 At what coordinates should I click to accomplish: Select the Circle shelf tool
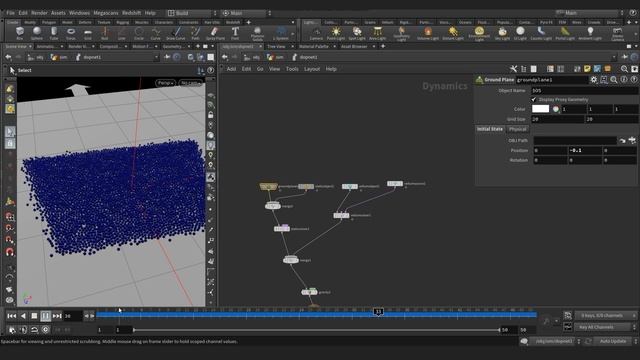[139, 33]
